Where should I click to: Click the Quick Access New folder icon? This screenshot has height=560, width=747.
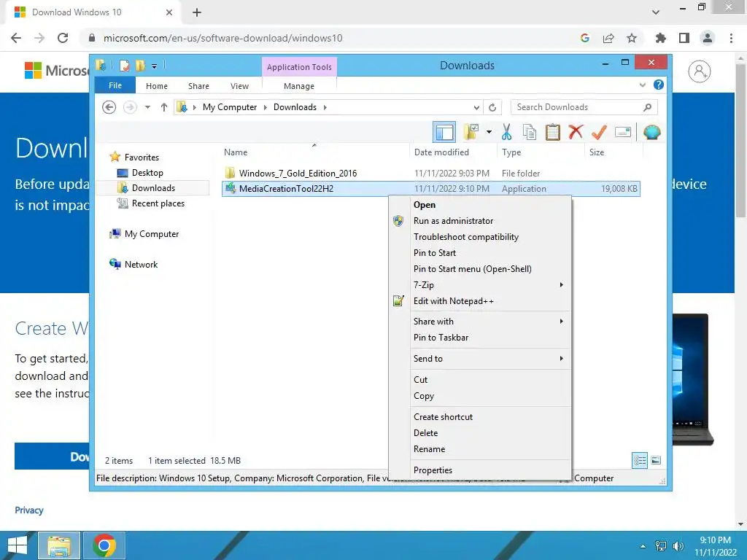140,65
